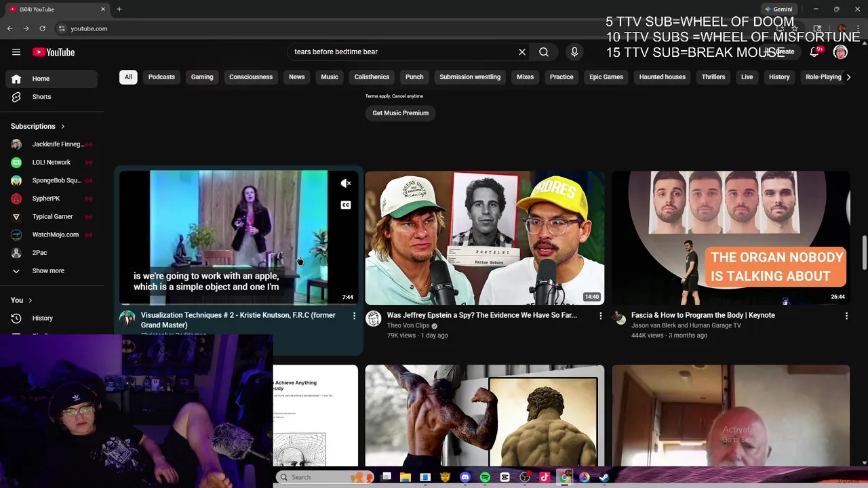Click Get Music Premium
868x488 pixels.
click(x=400, y=113)
